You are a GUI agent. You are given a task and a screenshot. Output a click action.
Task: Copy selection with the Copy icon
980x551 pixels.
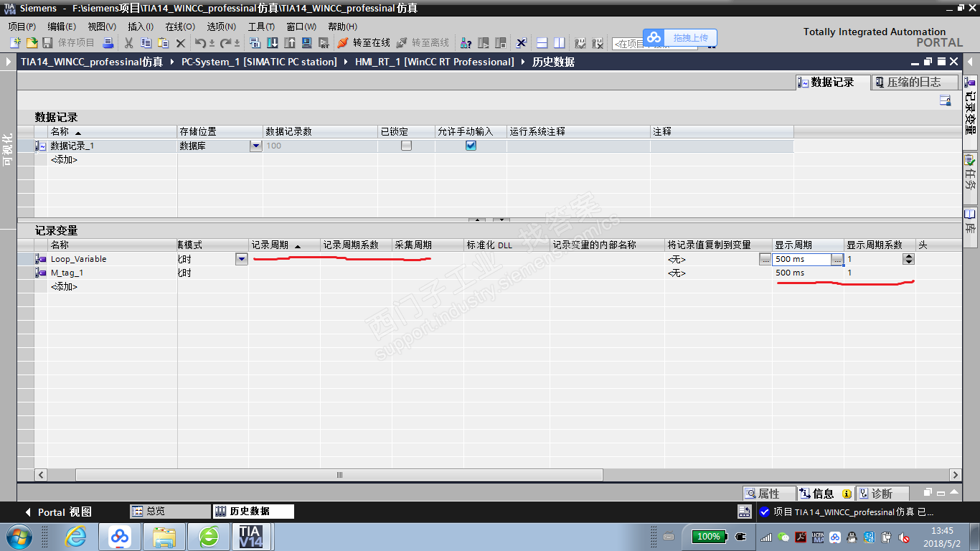click(x=146, y=43)
